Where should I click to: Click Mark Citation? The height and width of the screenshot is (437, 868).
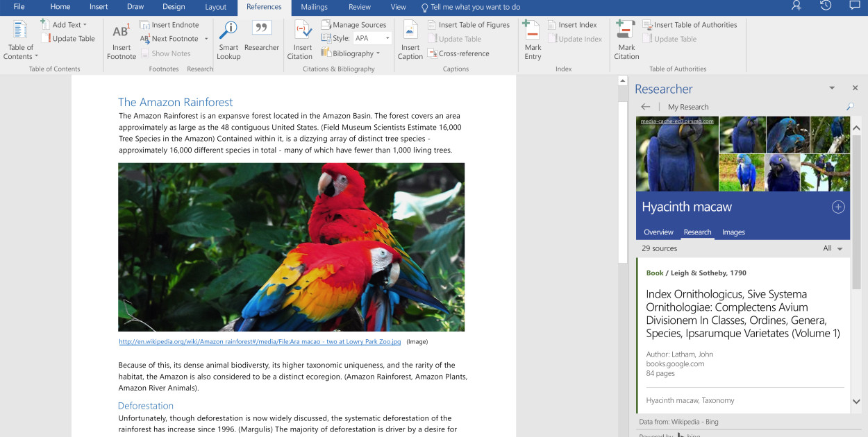coord(626,40)
